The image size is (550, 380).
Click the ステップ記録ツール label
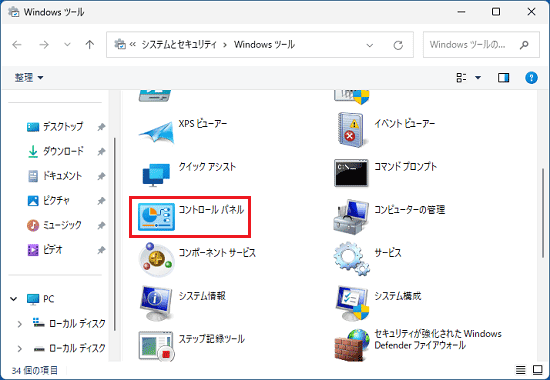(212, 339)
